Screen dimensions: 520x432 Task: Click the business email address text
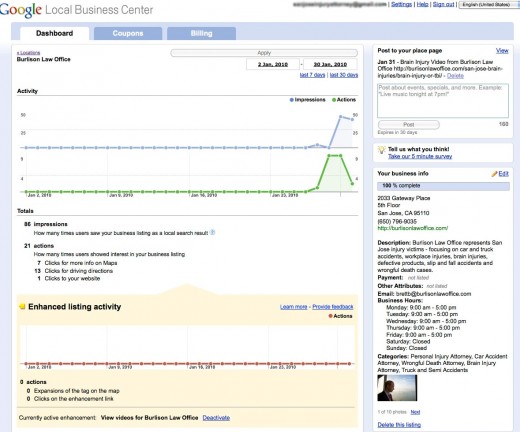(x=433, y=294)
